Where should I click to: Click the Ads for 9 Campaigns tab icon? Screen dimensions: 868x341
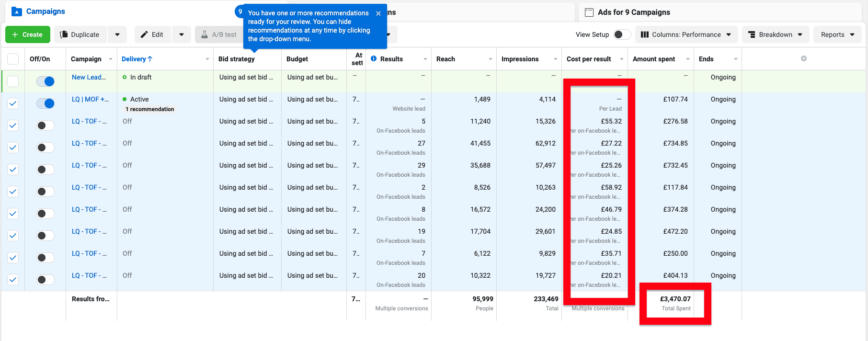(x=589, y=12)
